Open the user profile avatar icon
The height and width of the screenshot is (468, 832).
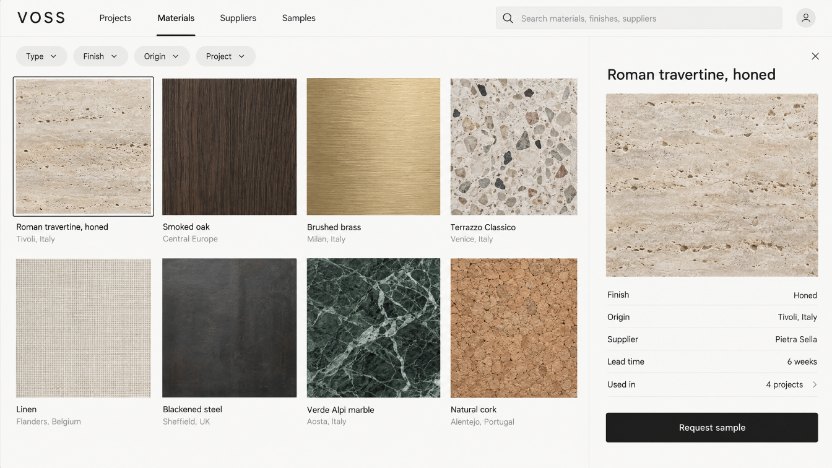point(805,18)
